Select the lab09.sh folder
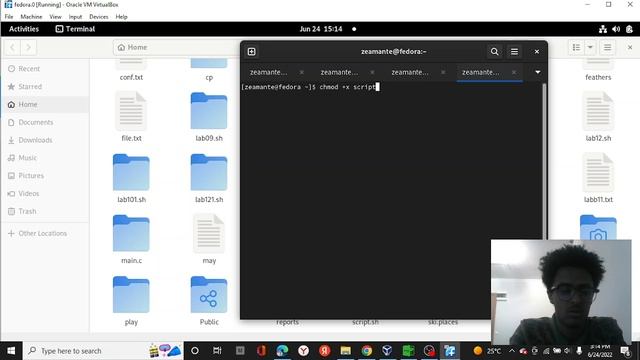The image size is (640, 360). coord(209,111)
